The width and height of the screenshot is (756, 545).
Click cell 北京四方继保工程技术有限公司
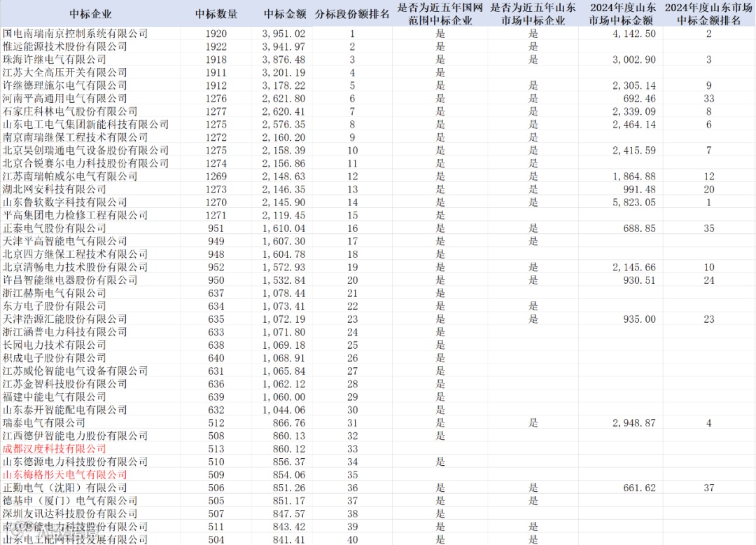pyautogui.click(x=75, y=254)
